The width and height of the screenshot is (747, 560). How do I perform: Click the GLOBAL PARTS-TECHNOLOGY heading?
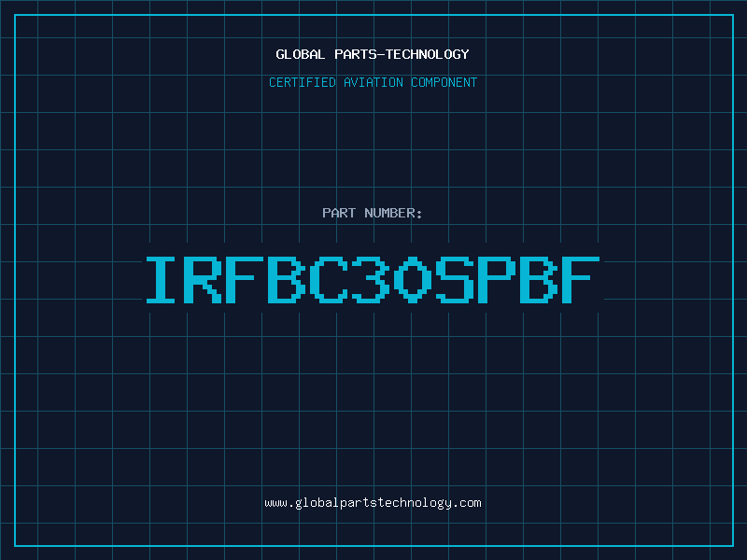373,54
